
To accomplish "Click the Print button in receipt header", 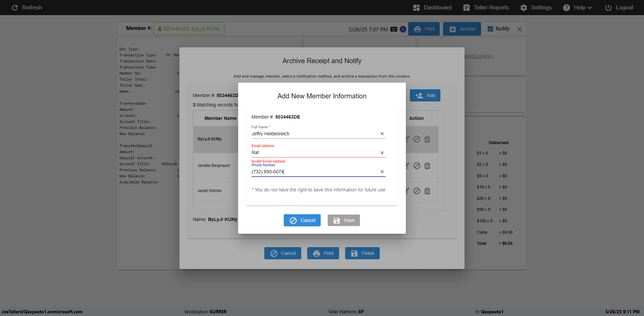I will (x=424, y=29).
